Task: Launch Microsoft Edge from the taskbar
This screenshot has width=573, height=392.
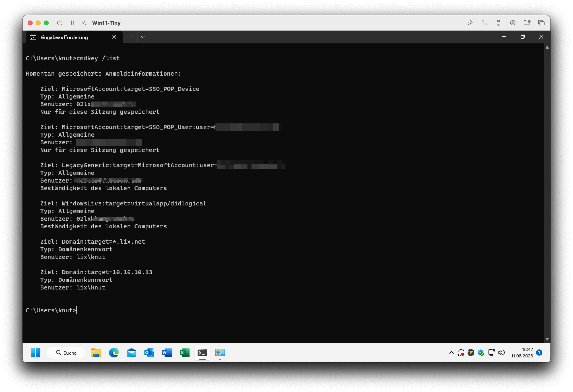Action: [114, 353]
